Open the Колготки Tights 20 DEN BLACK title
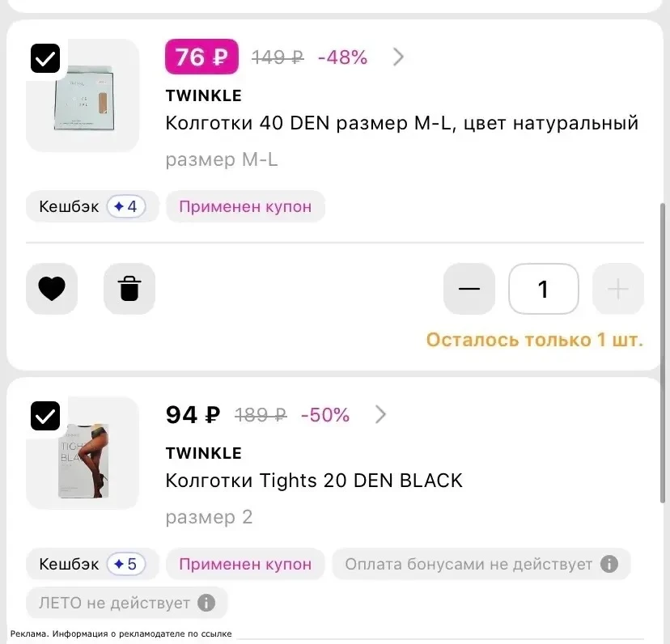The width and height of the screenshot is (670, 644). pyautogui.click(x=314, y=481)
